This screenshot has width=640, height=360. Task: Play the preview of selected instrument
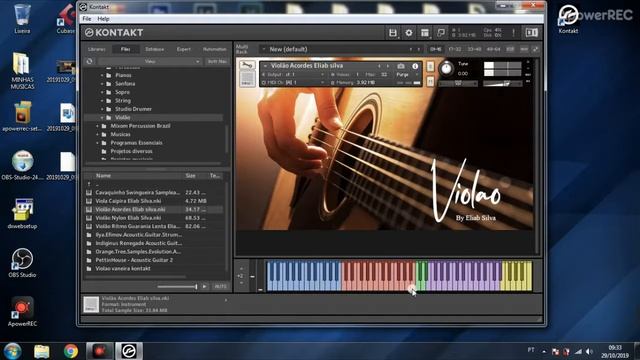coord(204,287)
